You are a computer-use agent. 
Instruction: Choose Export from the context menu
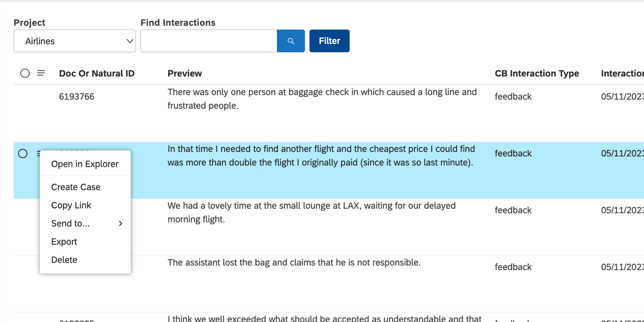point(64,242)
